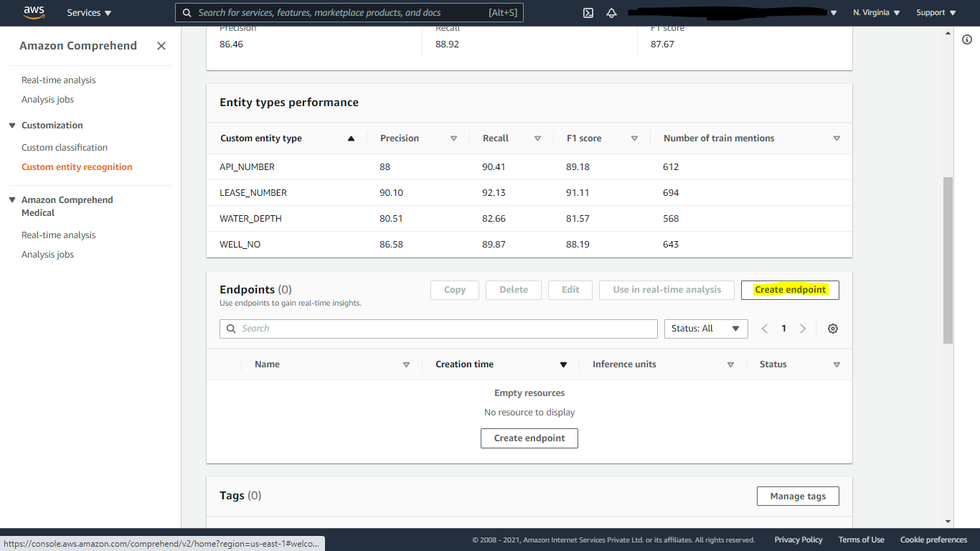This screenshot has height=551, width=980.
Task: Click the Recall column sort arrow
Action: pyautogui.click(x=537, y=138)
